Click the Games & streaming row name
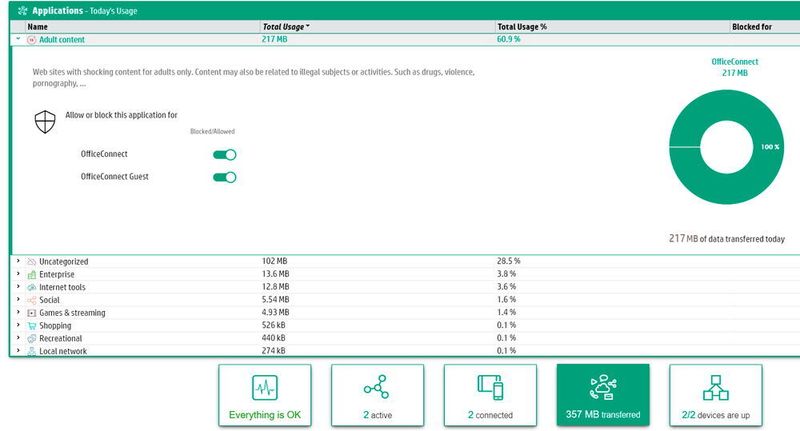The image size is (800, 431). click(72, 313)
